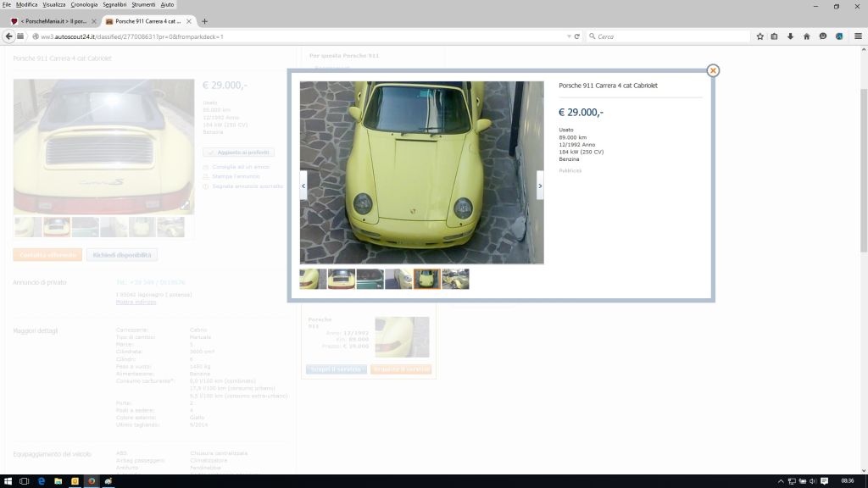Show previous photo with left arrow

[x=303, y=186]
